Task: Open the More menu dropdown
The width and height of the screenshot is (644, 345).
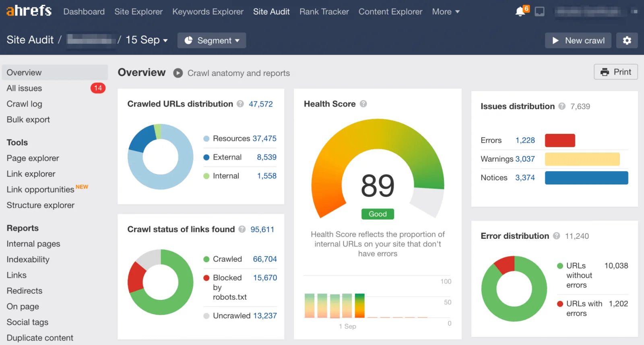Action: (446, 12)
